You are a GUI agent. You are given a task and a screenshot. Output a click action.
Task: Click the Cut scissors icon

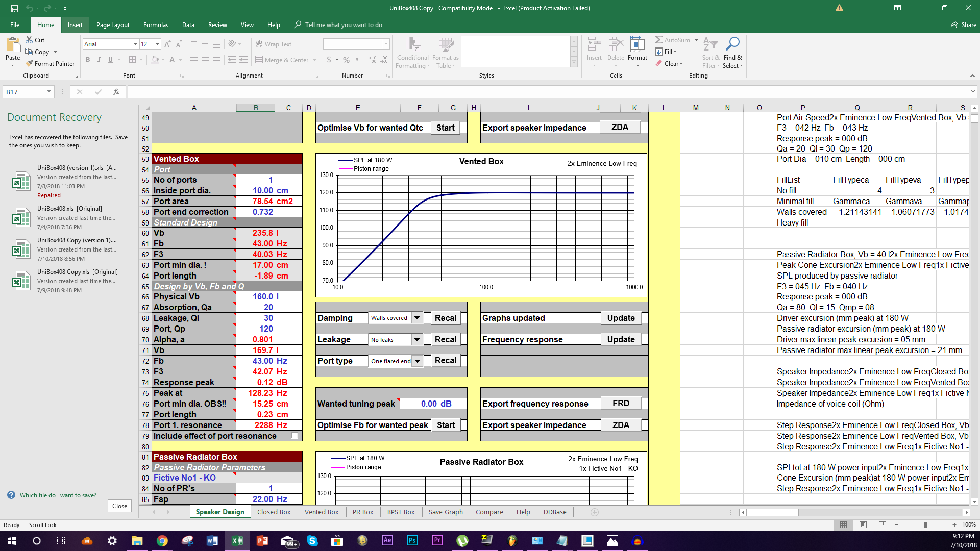(x=30, y=40)
